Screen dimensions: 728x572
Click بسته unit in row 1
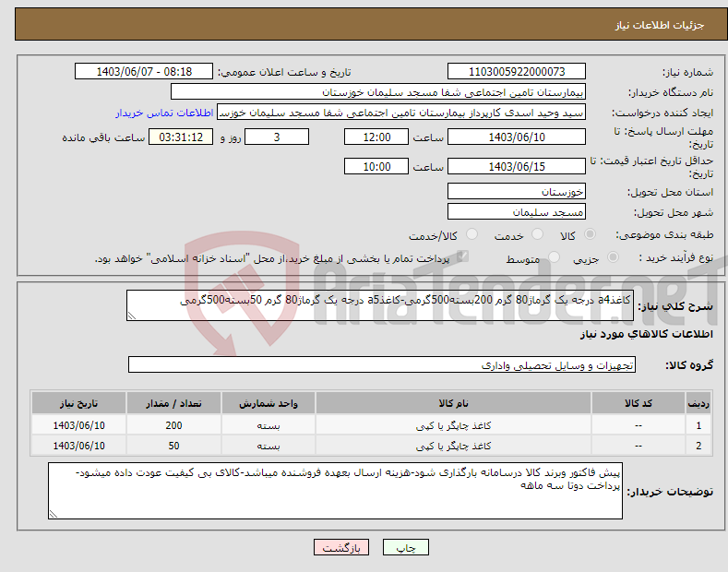[269, 425]
